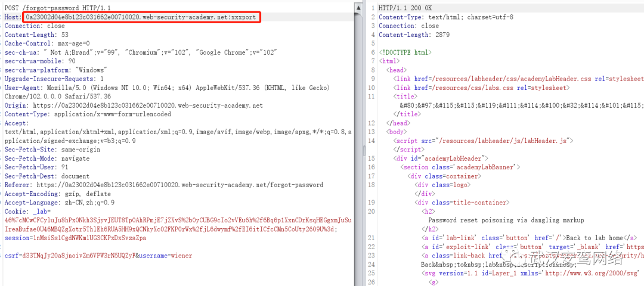Select the div class=container line
The height and width of the screenshot is (286, 644).
click(x=444, y=176)
